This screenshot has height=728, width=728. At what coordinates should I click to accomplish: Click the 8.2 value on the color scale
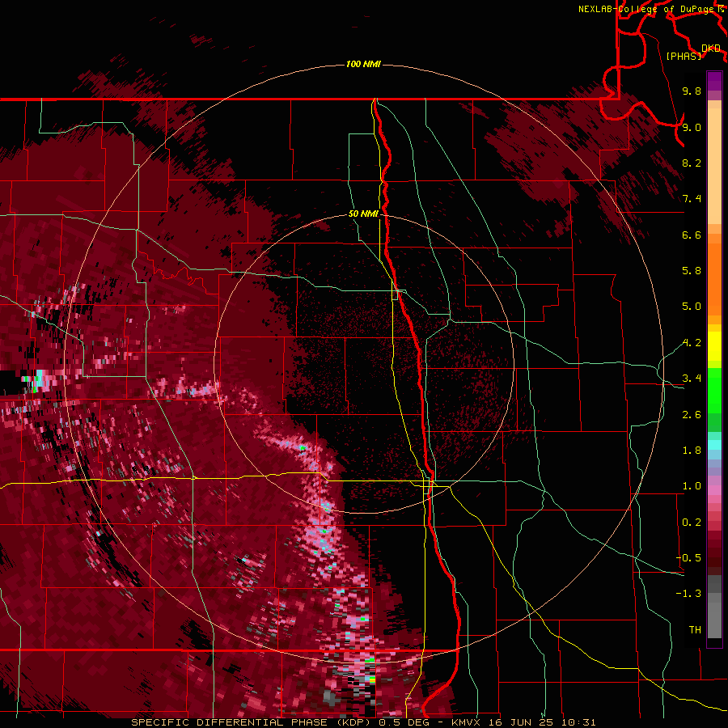692,163
